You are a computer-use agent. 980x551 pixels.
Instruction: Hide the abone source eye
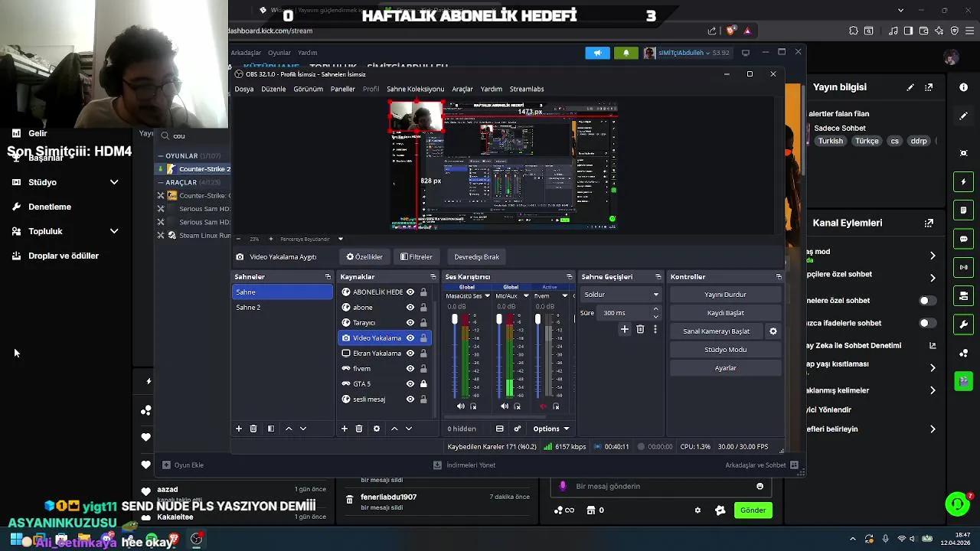coord(410,307)
